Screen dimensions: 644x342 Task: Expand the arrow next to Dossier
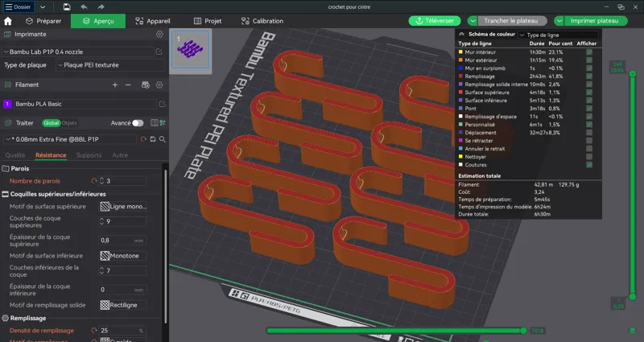[x=43, y=7]
